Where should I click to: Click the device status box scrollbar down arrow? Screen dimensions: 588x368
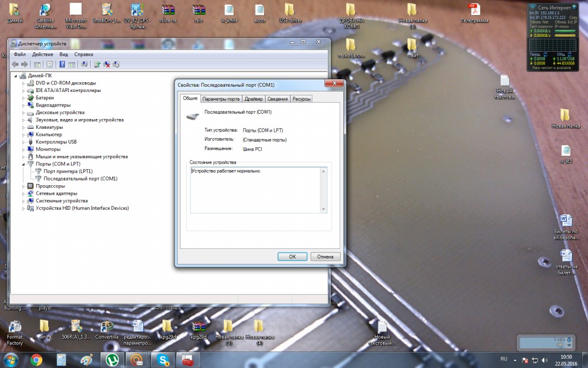coord(324,209)
